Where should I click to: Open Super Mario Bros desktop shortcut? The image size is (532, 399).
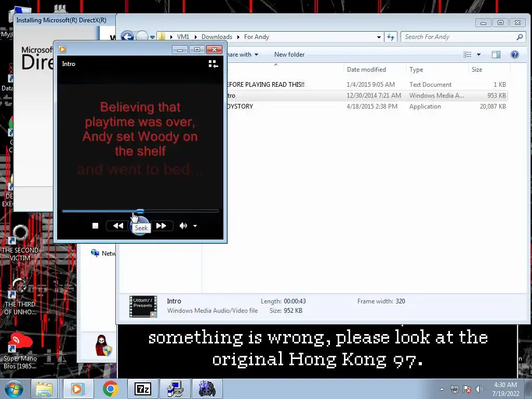tap(20, 352)
